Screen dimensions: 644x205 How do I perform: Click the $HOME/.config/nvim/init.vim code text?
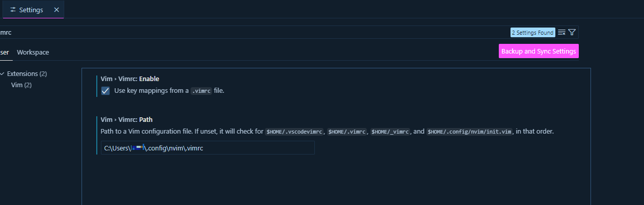[469, 132]
